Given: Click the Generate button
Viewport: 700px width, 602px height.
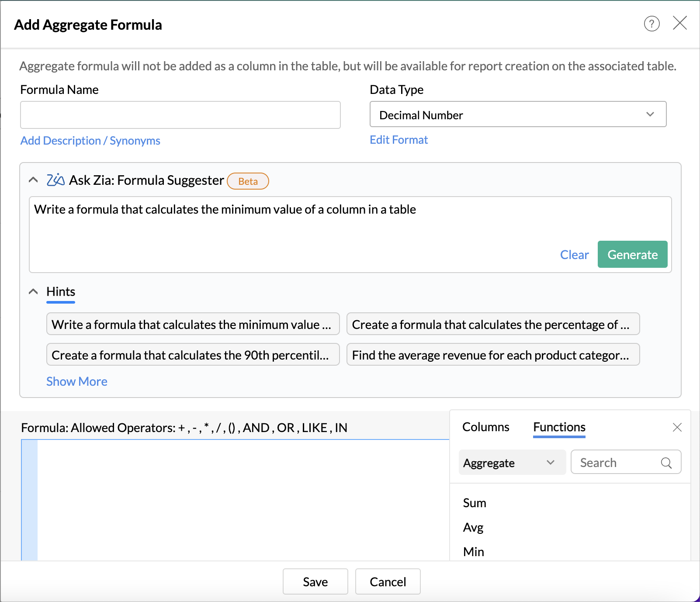Looking at the screenshot, I should pyautogui.click(x=632, y=254).
